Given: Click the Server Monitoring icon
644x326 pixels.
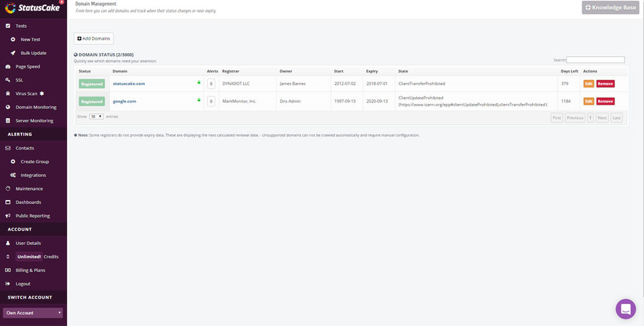Looking at the screenshot, I should click(8, 121).
